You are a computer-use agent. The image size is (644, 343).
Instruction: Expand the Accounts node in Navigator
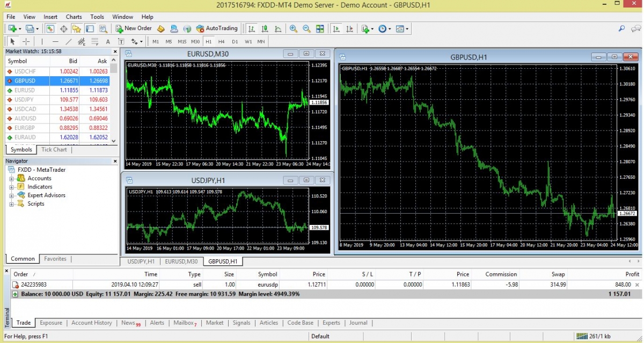(x=11, y=179)
